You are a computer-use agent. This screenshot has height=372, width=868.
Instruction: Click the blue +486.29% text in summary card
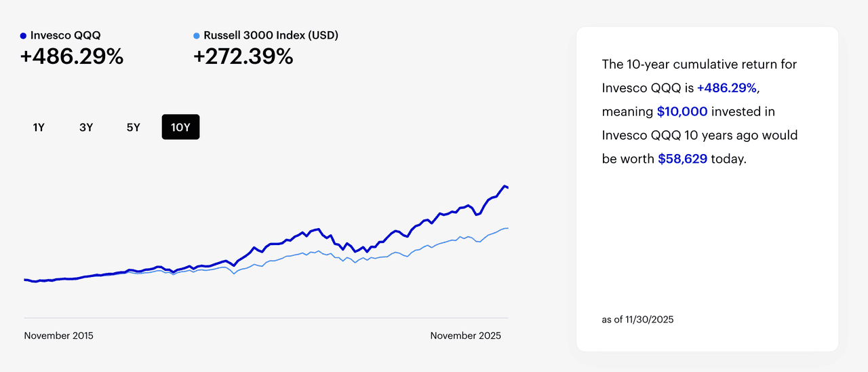click(x=726, y=88)
